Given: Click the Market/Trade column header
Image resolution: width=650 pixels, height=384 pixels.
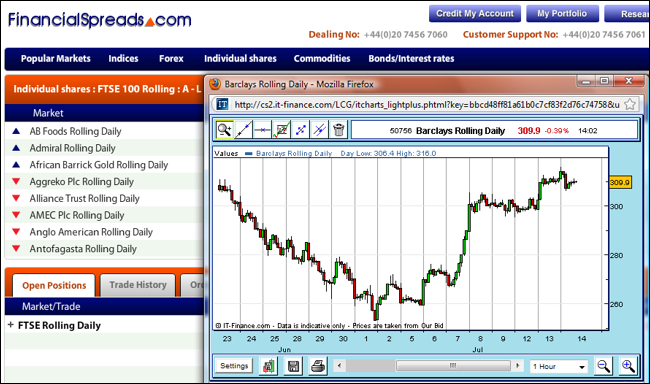Looking at the screenshot, I should tap(51, 306).
